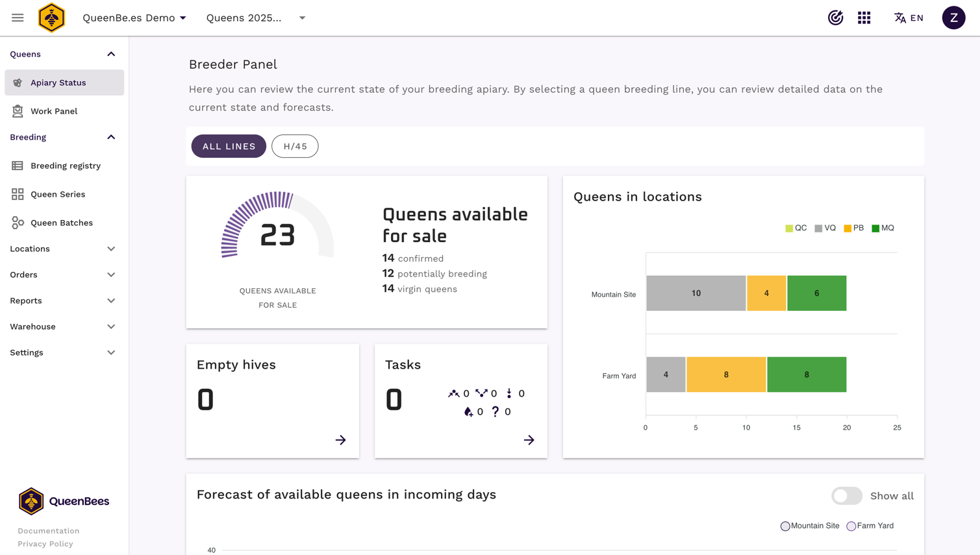Open the apps grid launcher
Viewport: 980px width, 555px height.
[x=864, y=18]
